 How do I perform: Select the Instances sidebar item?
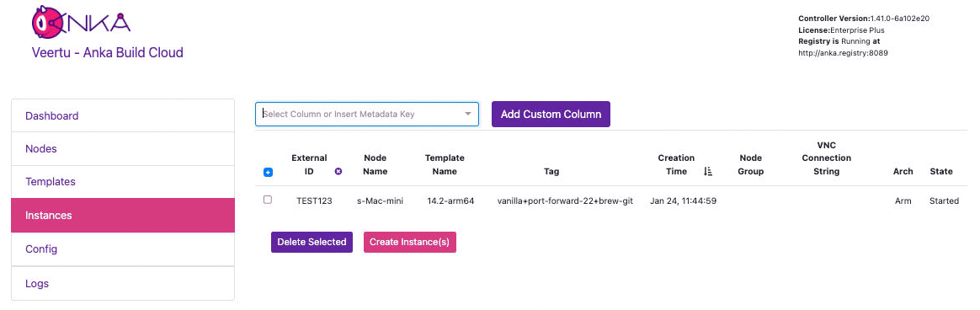coord(123,216)
